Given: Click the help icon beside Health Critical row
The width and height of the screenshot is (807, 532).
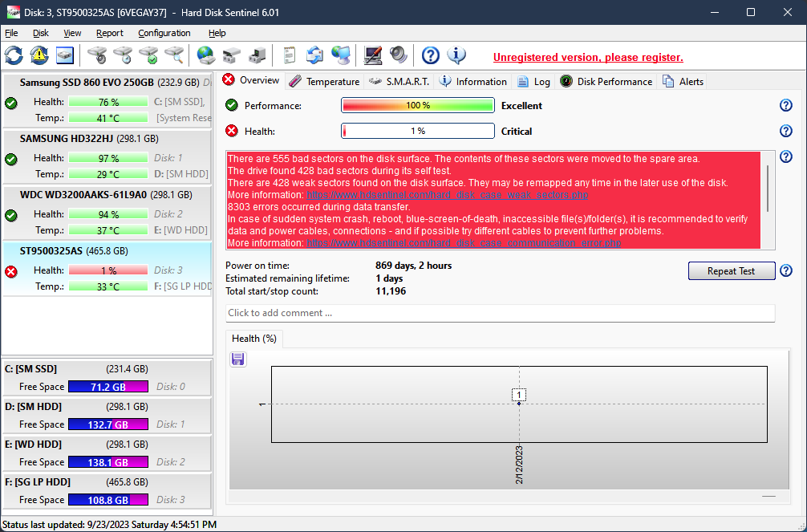Looking at the screenshot, I should point(786,131).
